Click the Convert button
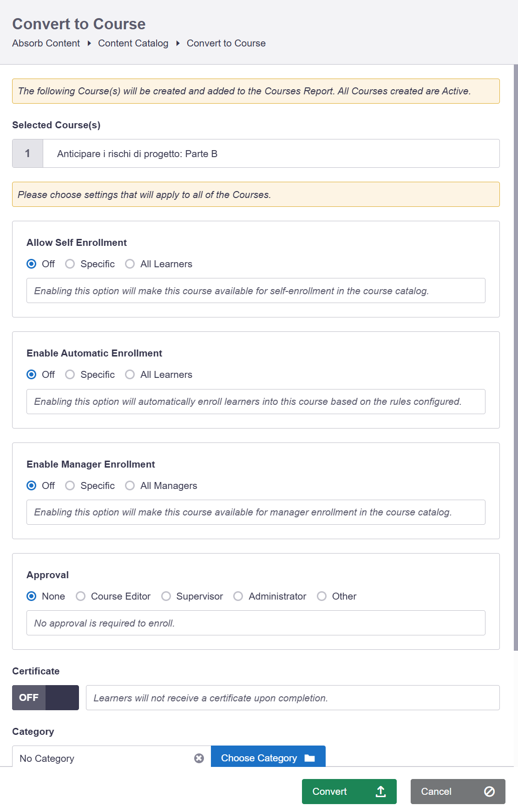 point(348,792)
